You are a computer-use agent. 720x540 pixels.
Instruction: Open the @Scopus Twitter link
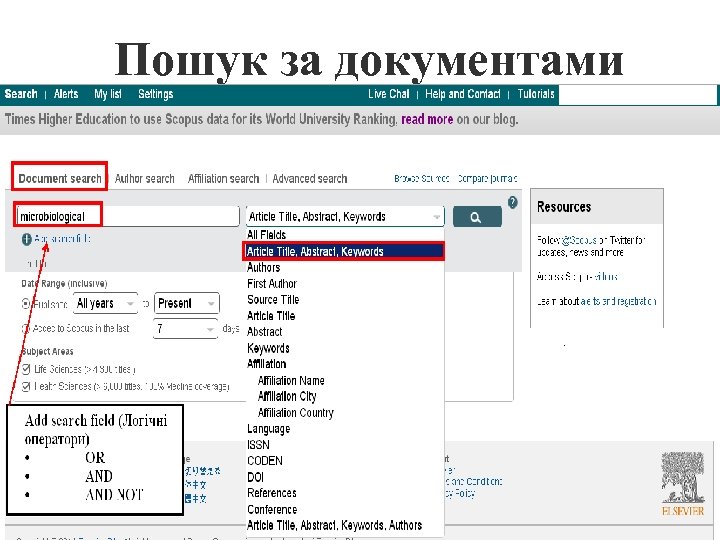click(x=579, y=240)
